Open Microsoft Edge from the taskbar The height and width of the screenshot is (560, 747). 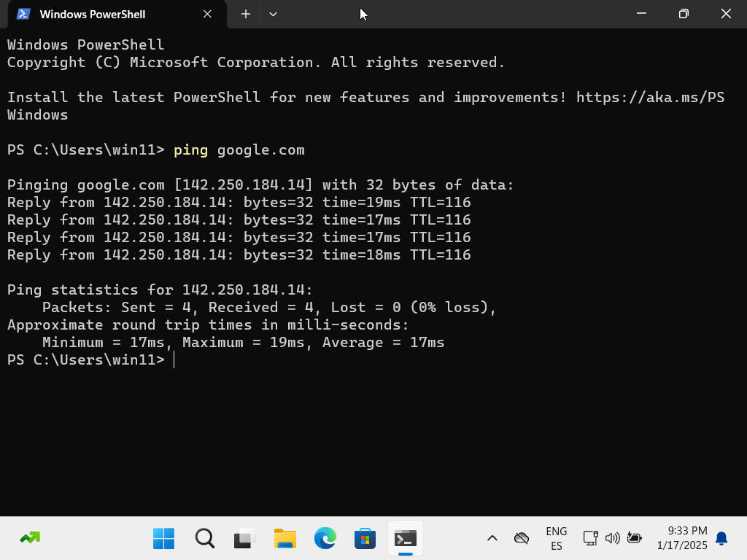pyautogui.click(x=325, y=539)
